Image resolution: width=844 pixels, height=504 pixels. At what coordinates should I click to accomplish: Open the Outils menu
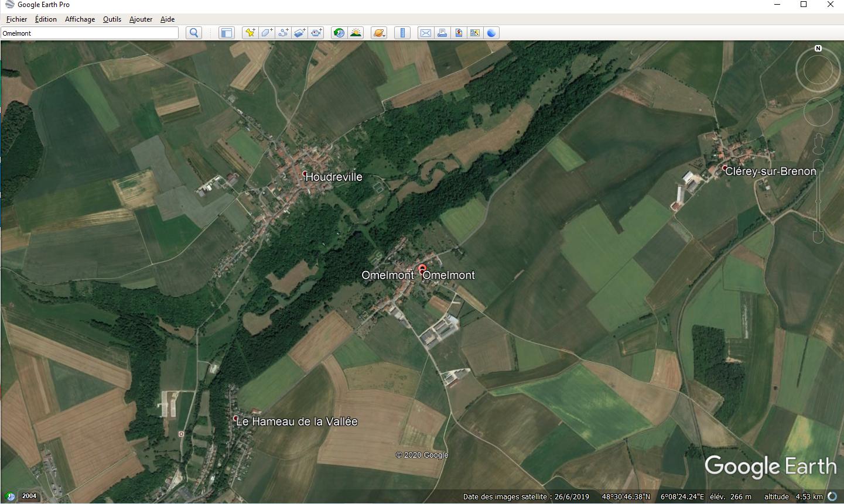[x=112, y=19]
